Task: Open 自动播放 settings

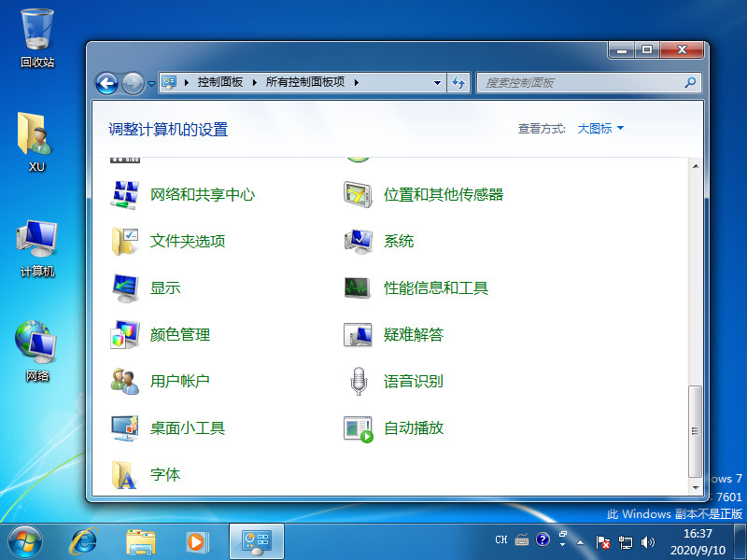Action: pyautogui.click(x=413, y=427)
